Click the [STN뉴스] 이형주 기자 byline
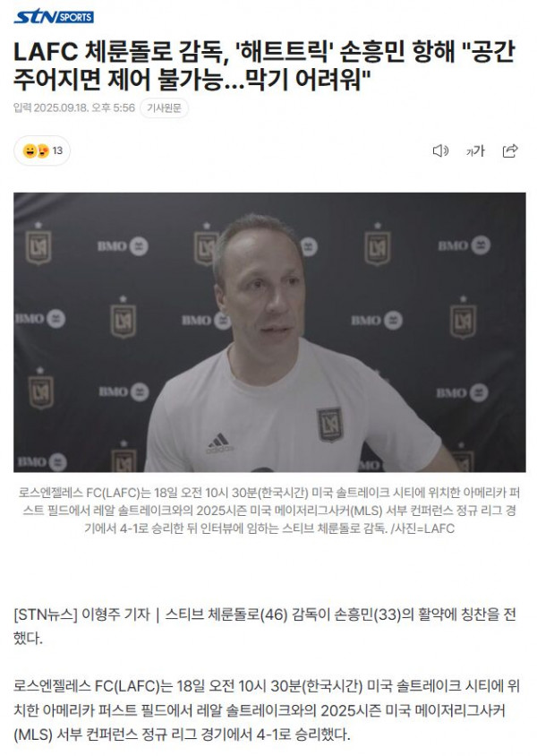 (81, 614)
